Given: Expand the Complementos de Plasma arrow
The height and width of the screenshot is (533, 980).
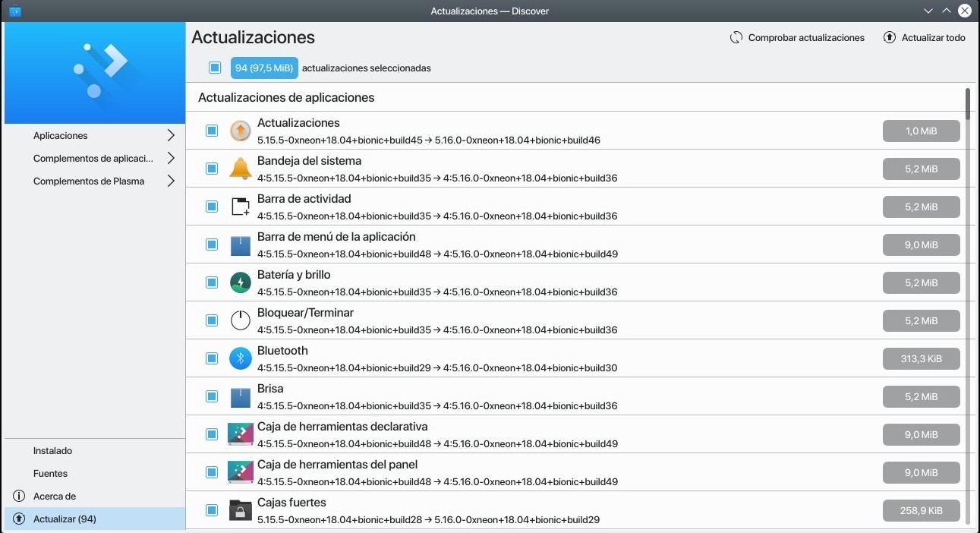Looking at the screenshot, I should pyautogui.click(x=171, y=181).
